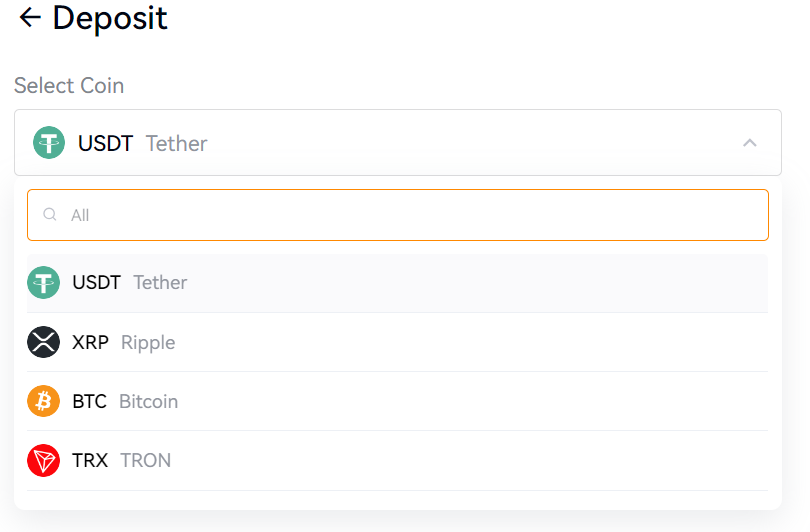Click the TRON name text in the list
Image resolution: width=810 pixels, height=532 pixels.
point(145,460)
